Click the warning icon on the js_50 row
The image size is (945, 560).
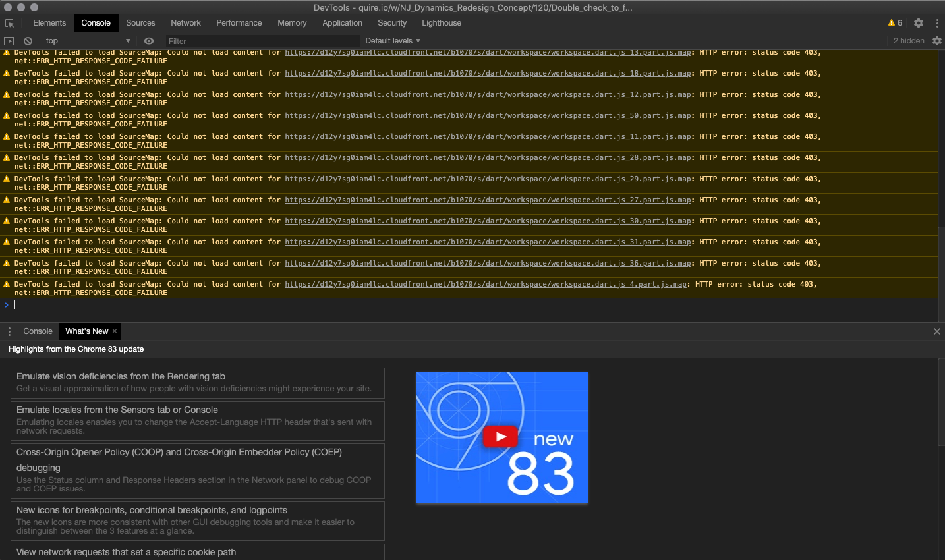(x=7, y=116)
